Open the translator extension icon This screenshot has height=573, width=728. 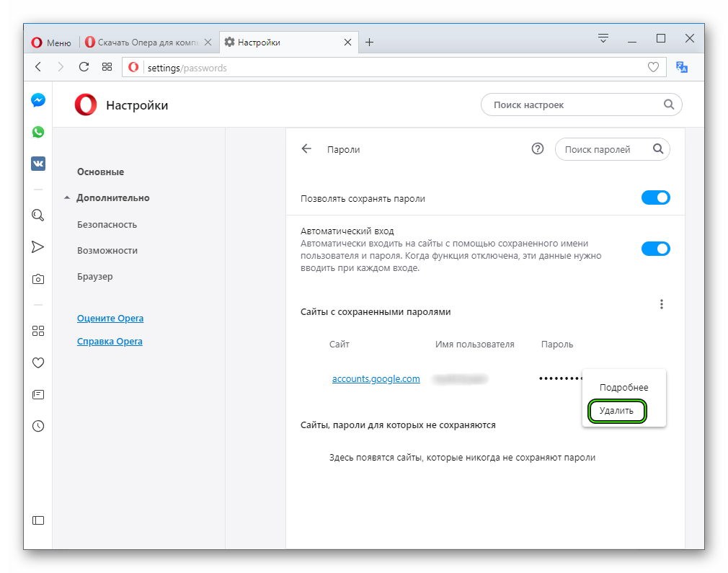click(x=682, y=67)
